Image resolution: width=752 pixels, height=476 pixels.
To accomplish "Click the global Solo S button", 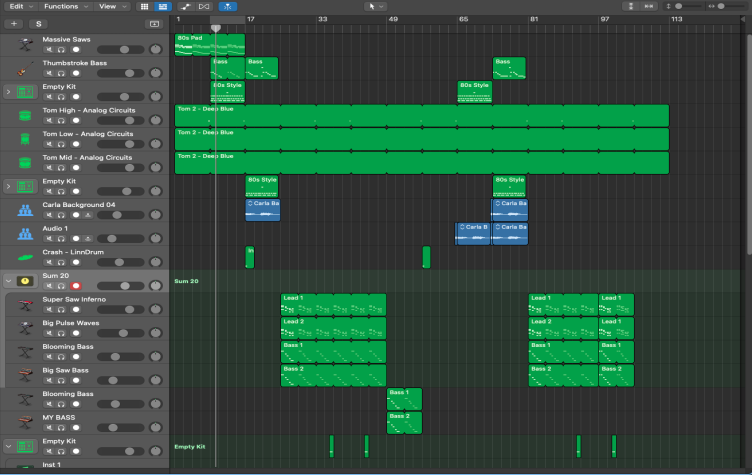I will pos(39,23).
